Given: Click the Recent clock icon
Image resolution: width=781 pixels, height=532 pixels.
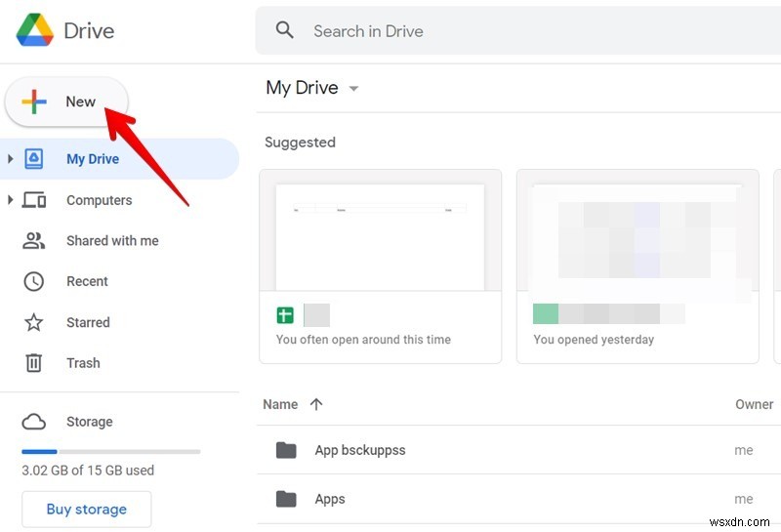Looking at the screenshot, I should 34,281.
